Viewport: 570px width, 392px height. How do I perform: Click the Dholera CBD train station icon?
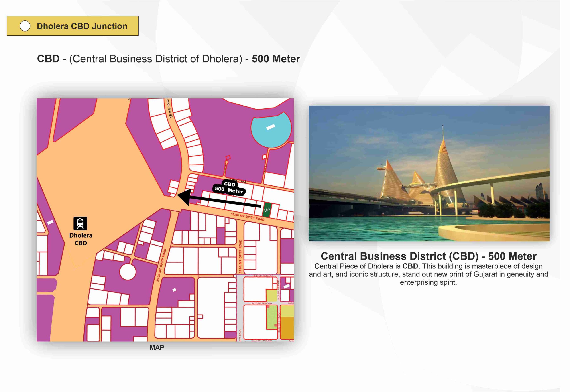click(80, 223)
